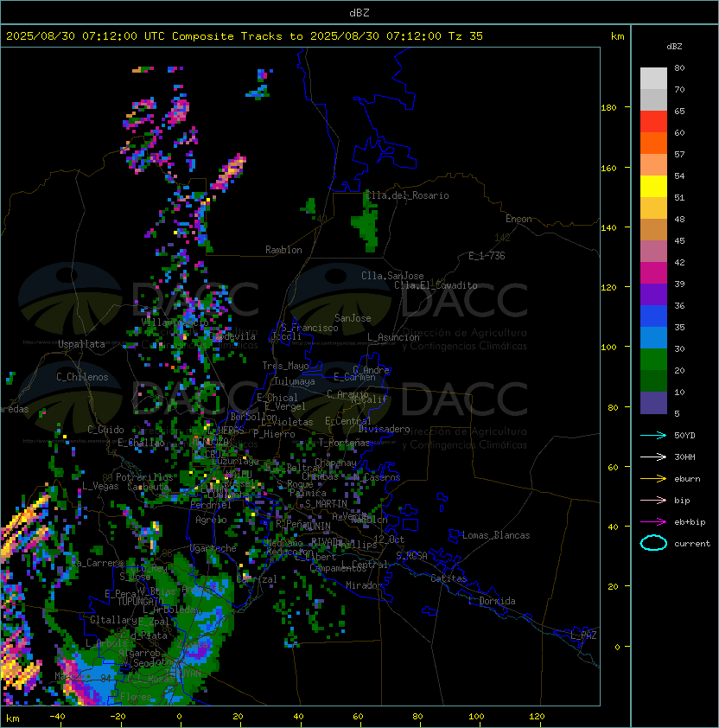Click the 'Agrelo' place name on map

point(211,520)
